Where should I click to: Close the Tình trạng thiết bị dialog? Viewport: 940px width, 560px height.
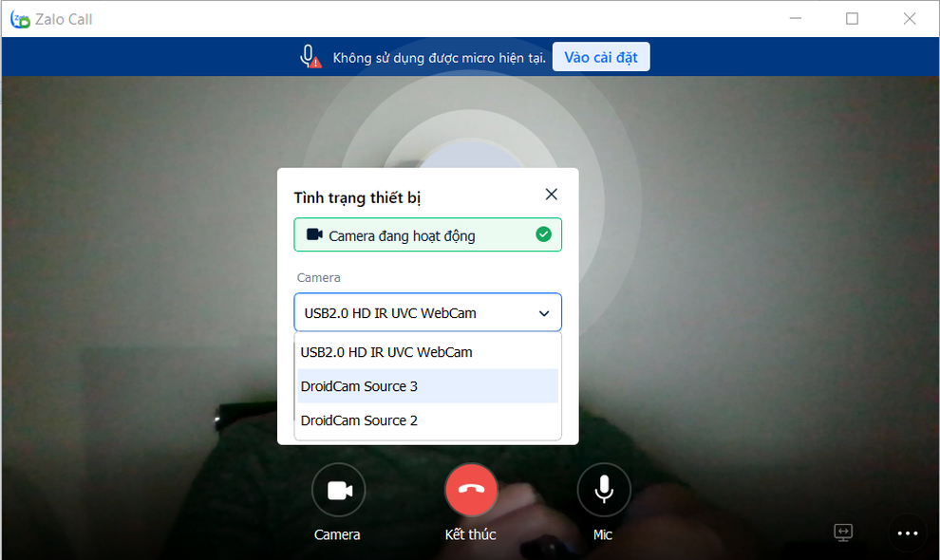552,195
